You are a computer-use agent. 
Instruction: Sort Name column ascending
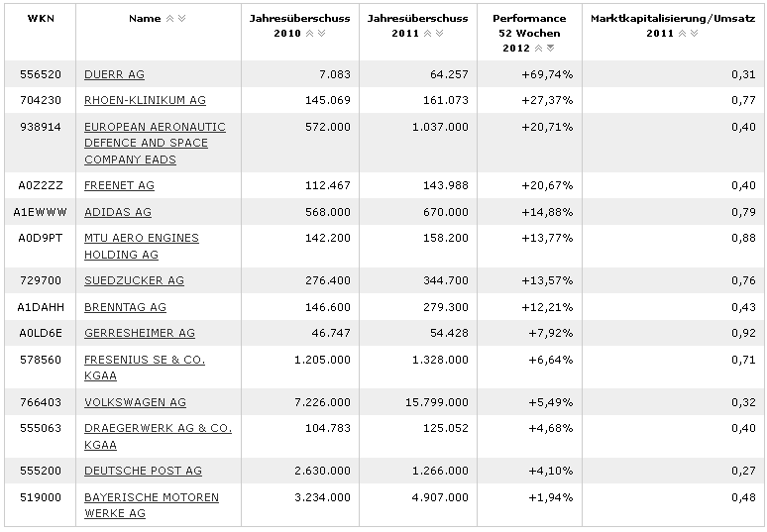click(x=169, y=19)
